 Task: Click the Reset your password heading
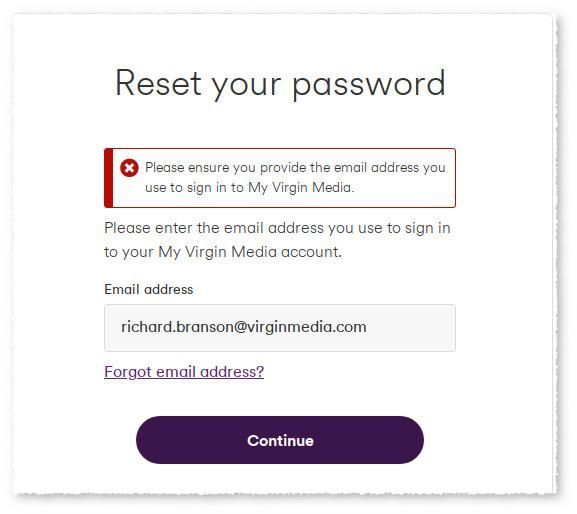pyautogui.click(x=280, y=84)
